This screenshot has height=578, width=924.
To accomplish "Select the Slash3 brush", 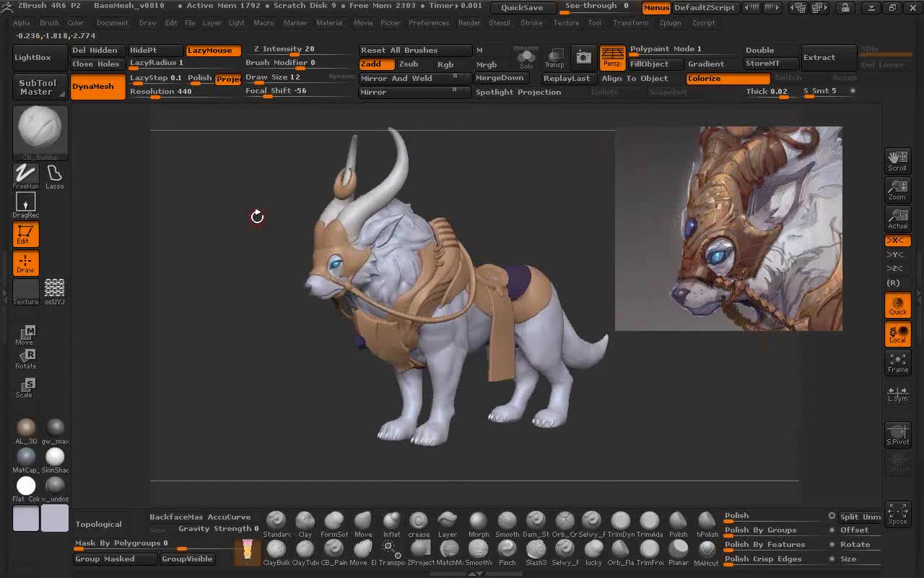I will pyautogui.click(x=536, y=553).
